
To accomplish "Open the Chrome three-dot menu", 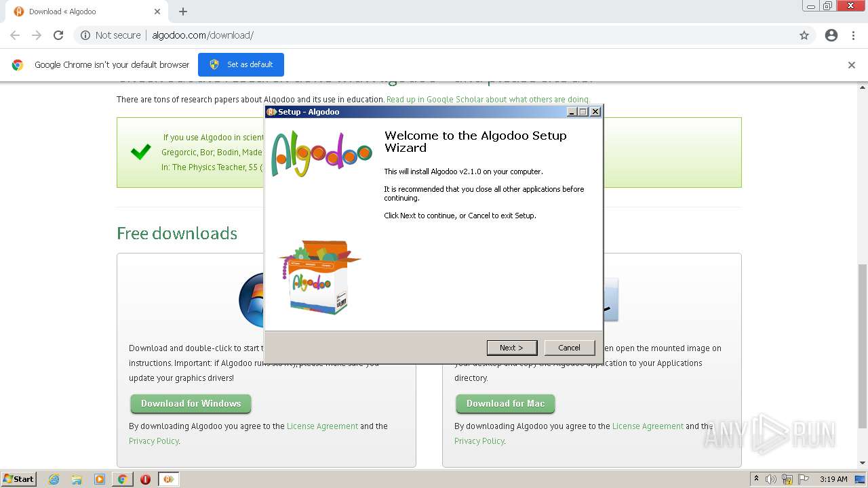I will (853, 35).
